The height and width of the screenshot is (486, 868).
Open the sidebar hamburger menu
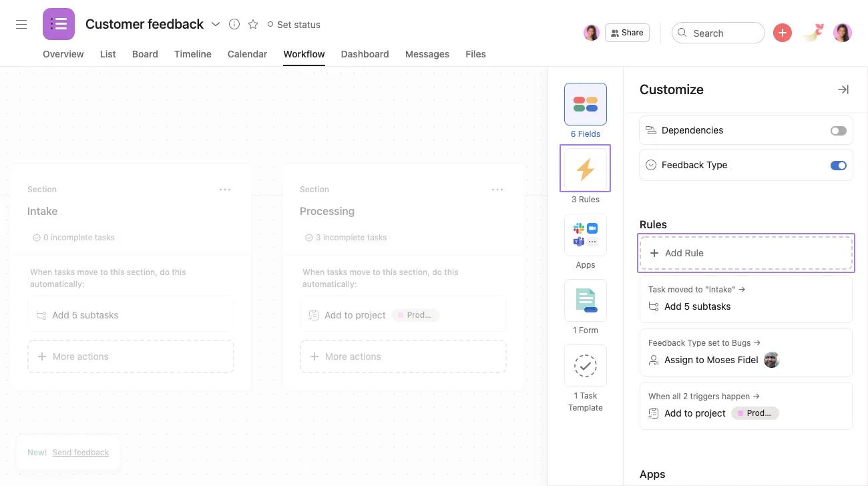(21, 24)
